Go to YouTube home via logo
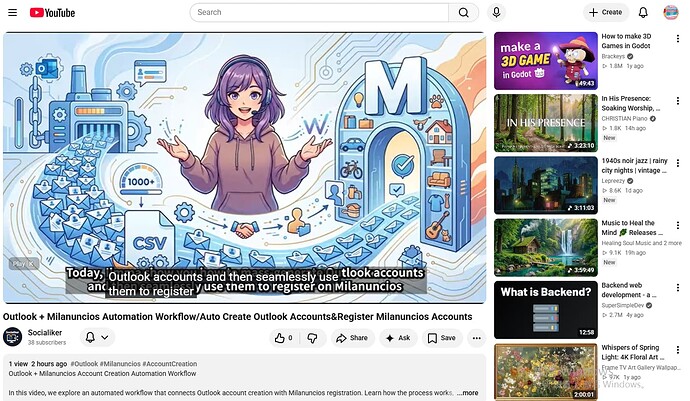The width and height of the screenshot is (690, 401). 52,13
